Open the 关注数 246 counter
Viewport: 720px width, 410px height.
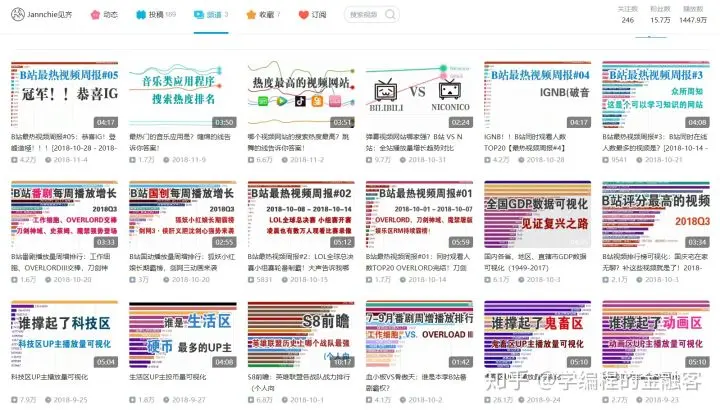pos(628,15)
